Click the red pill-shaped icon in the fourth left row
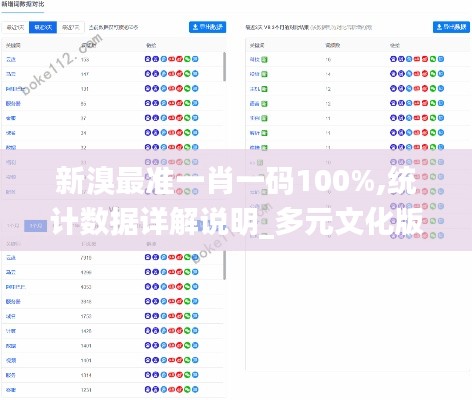The height and width of the screenshot is (400, 472). click(172, 103)
